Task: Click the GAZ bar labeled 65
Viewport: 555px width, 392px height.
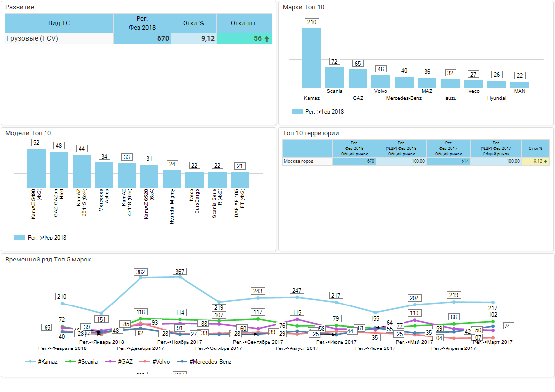Action: pyautogui.click(x=358, y=79)
